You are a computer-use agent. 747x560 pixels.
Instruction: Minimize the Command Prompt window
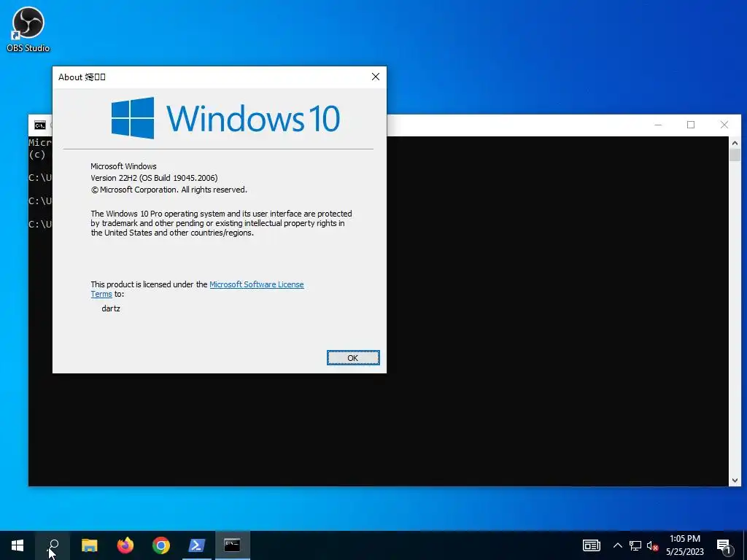click(658, 125)
